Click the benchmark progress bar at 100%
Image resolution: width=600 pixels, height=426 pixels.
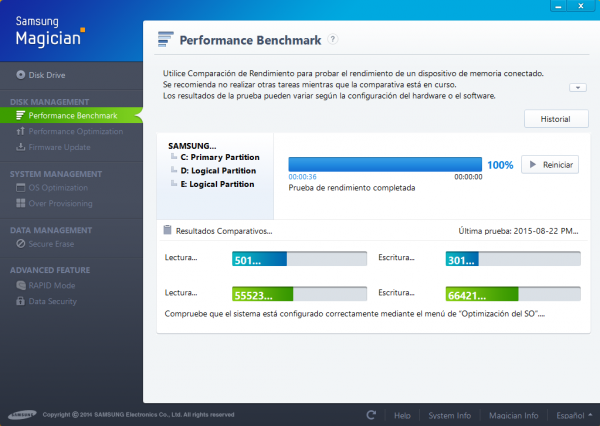point(385,163)
